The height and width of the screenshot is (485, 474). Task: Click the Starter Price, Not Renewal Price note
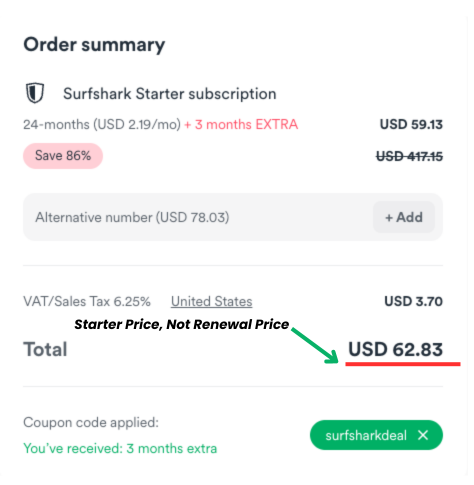pyautogui.click(x=182, y=324)
